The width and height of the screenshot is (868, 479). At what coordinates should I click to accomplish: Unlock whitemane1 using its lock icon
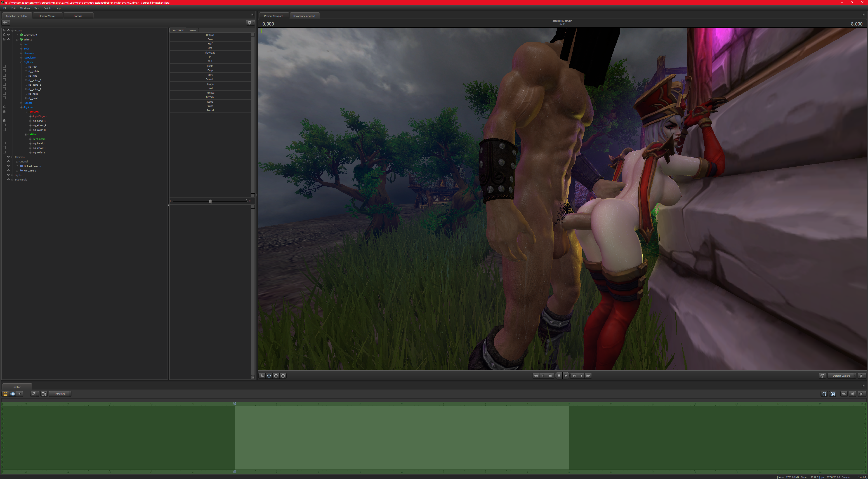[4, 35]
